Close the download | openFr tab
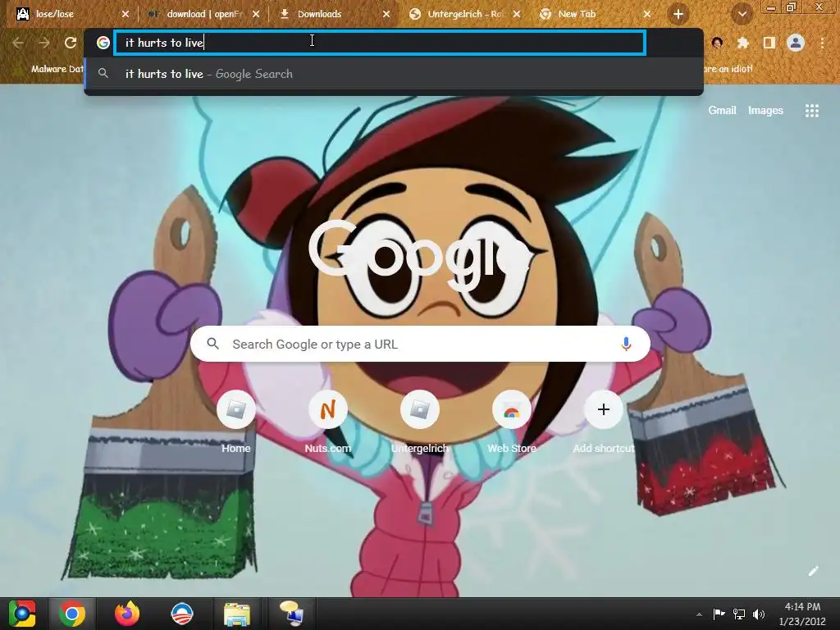The width and height of the screenshot is (840, 630). tap(256, 15)
